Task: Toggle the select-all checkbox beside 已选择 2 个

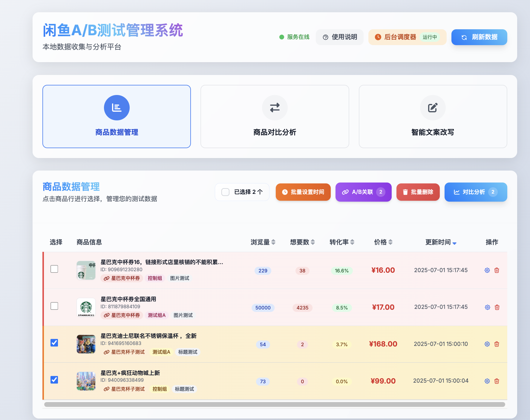Action: (225, 192)
